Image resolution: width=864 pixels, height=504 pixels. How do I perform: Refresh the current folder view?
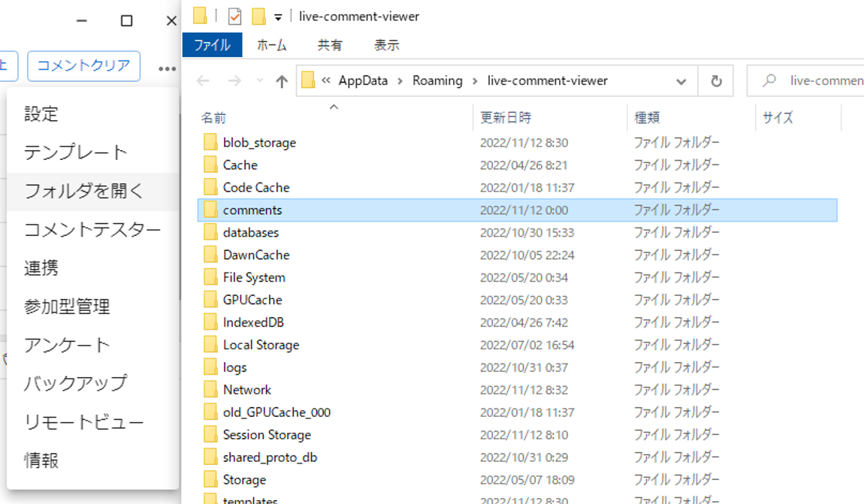pos(716,81)
